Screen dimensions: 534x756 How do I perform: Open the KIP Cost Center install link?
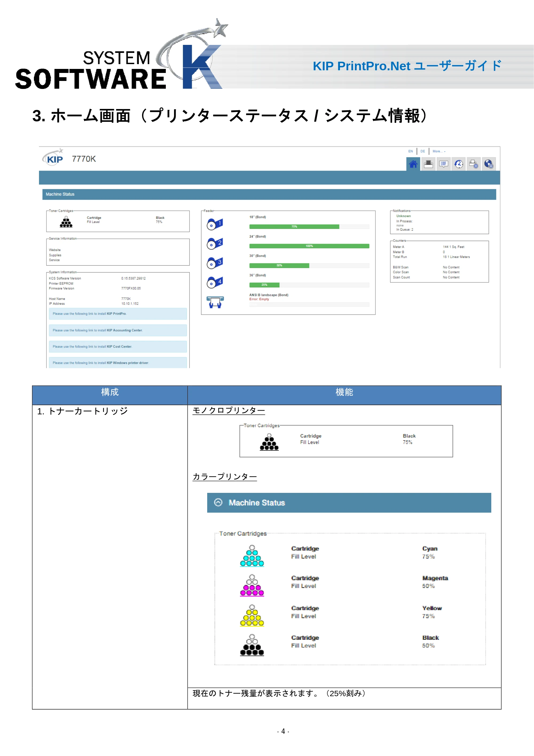coord(118,346)
